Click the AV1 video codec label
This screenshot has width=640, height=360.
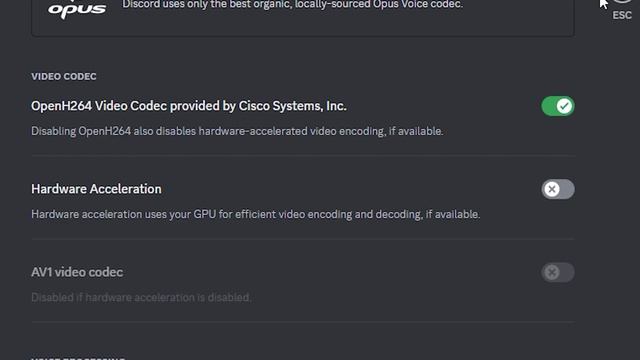(x=77, y=272)
